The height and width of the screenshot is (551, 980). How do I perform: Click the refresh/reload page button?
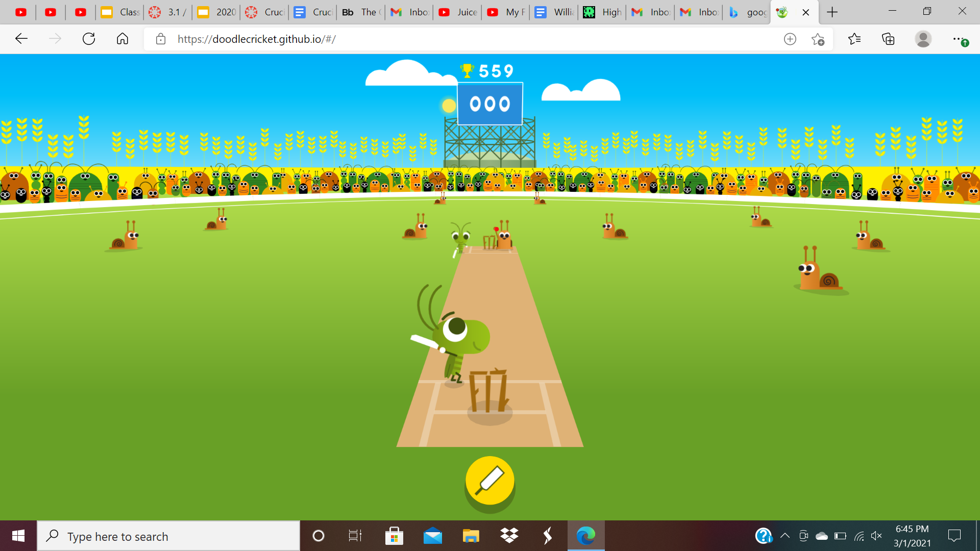point(89,39)
